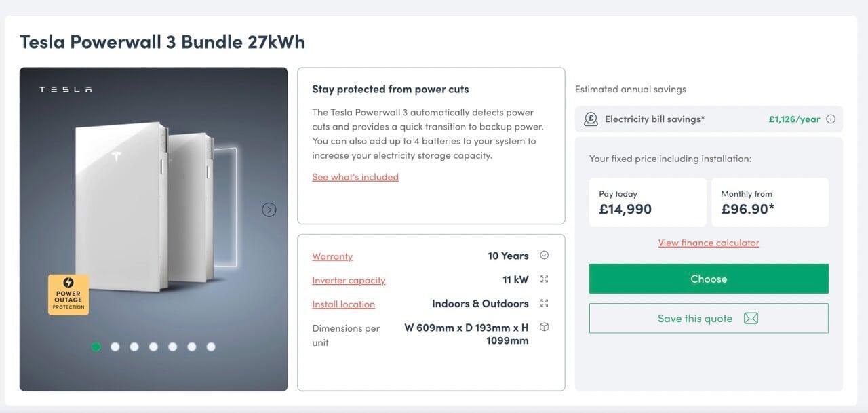This screenshot has width=868, height=413.
Task: Select the Monthly from £96.90 option
Action: click(x=770, y=202)
